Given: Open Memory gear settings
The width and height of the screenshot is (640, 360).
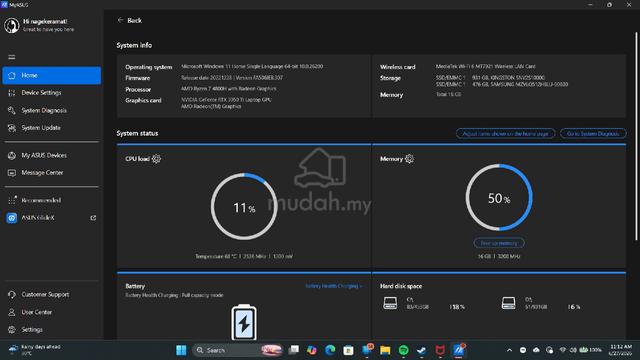Looking at the screenshot, I should 409,159.
